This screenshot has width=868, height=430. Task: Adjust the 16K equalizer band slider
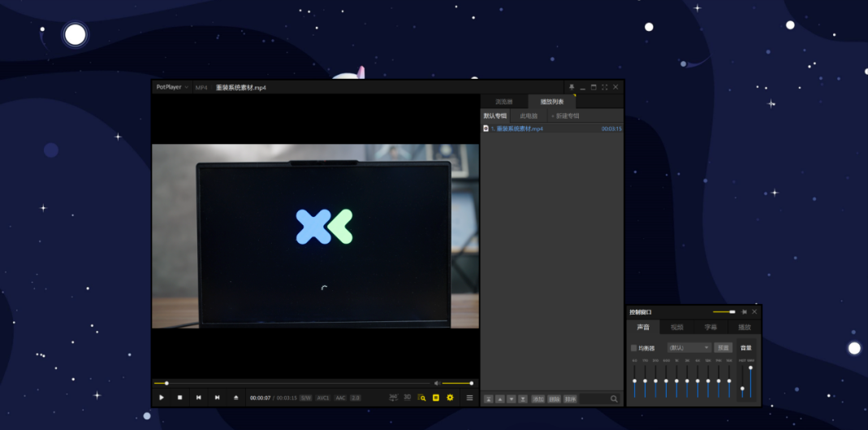pos(729,380)
